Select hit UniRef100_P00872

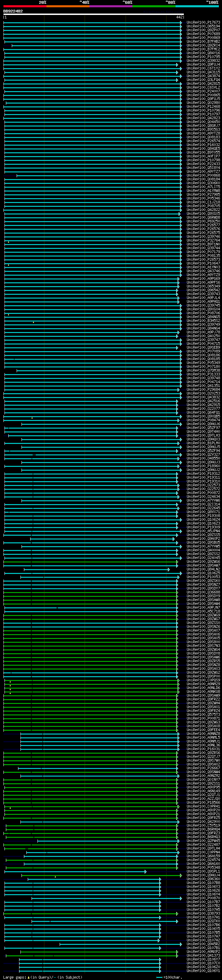[203, 493]
